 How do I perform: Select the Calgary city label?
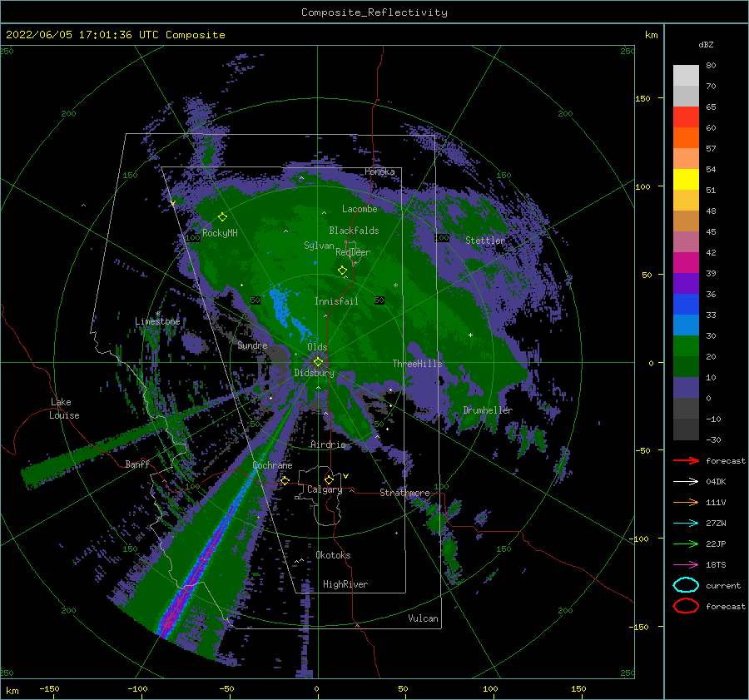[x=325, y=489]
